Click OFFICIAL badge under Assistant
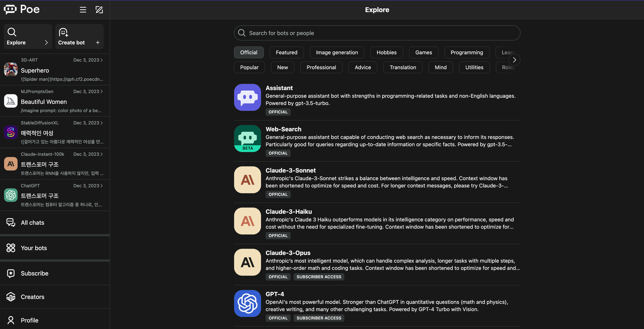The height and width of the screenshot is (329, 644). click(x=278, y=112)
